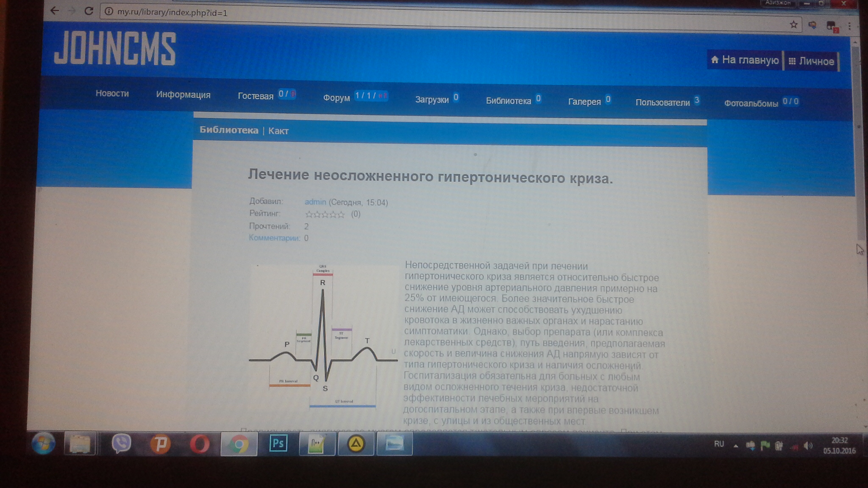Open Opera browser in taskbar
Image resolution: width=868 pixels, height=488 pixels.
coord(200,444)
